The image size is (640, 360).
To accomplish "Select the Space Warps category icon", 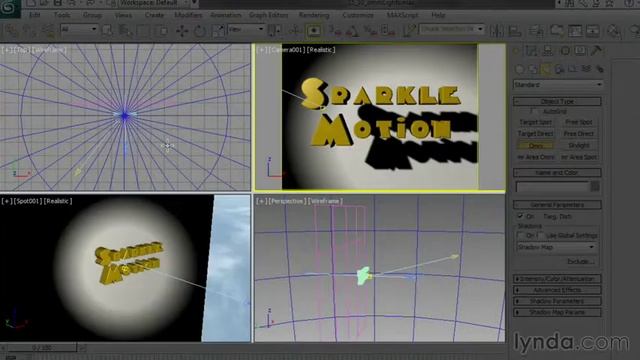I will (586, 69).
